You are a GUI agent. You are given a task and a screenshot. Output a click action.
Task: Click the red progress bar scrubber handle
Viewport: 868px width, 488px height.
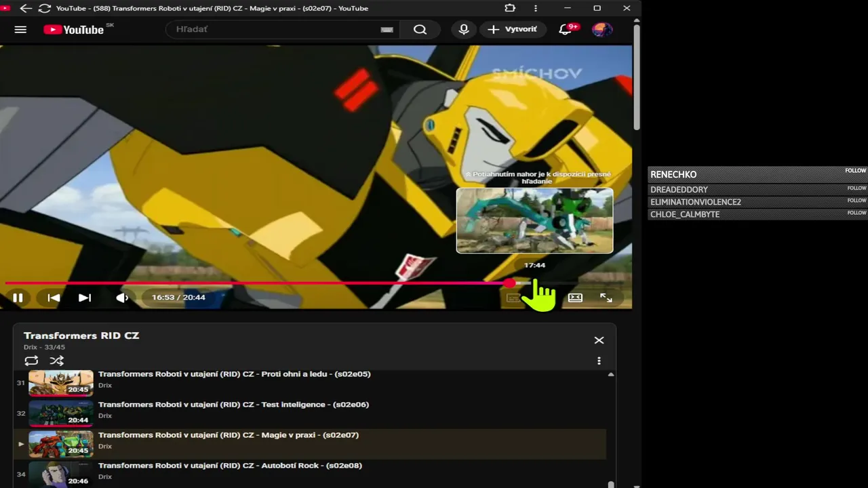pos(509,283)
